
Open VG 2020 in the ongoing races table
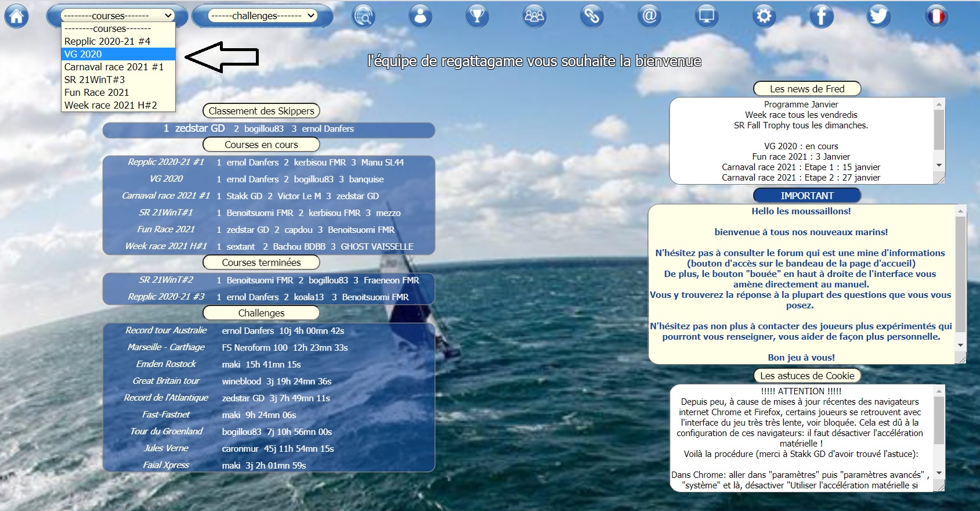pyautogui.click(x=166, y=179)
